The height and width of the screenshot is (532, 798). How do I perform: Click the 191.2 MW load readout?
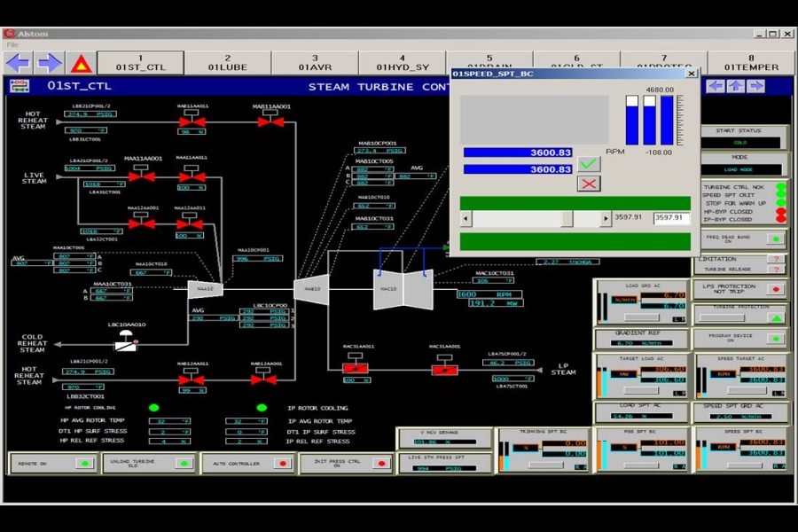(496, 303)
